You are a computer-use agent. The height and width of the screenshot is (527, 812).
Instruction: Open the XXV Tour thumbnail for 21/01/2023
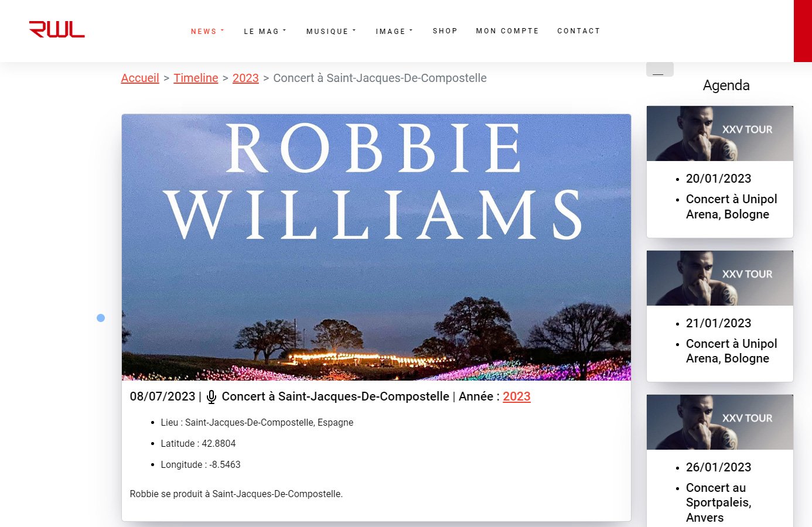click(720, 278)
